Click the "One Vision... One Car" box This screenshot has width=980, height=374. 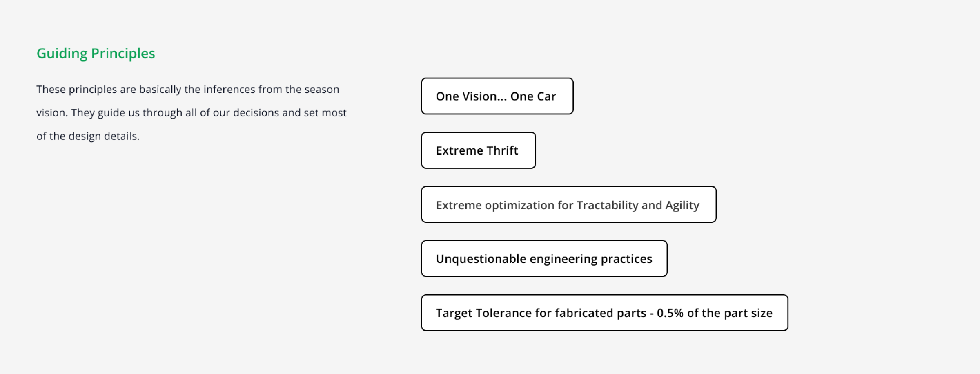pyautogui.click(x=497, y=96)
